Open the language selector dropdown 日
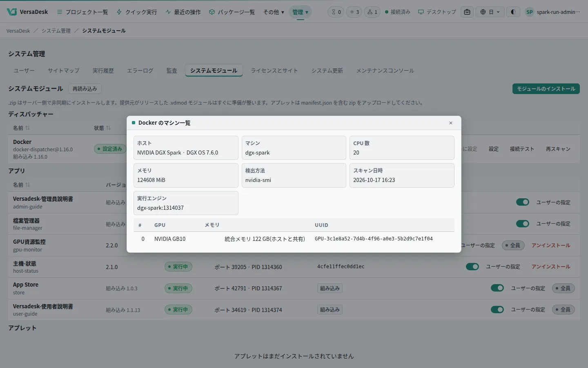Image resolution: width=588 pixels, height=368 pixels. coord(490,12)
